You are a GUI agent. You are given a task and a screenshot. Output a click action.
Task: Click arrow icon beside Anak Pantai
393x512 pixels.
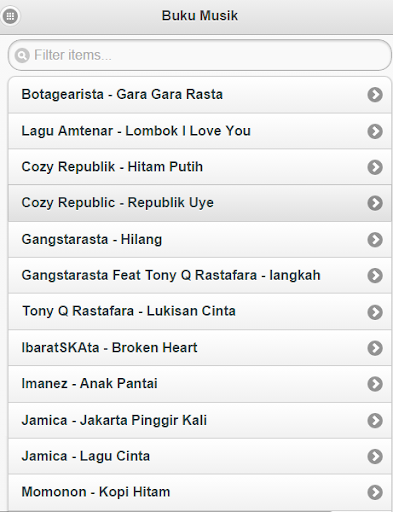coord(375,384)
